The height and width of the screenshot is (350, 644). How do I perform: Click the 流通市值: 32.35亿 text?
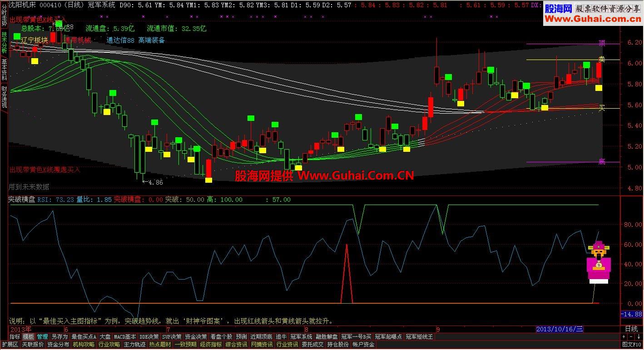pyautogui.click(x=177, y=28)
